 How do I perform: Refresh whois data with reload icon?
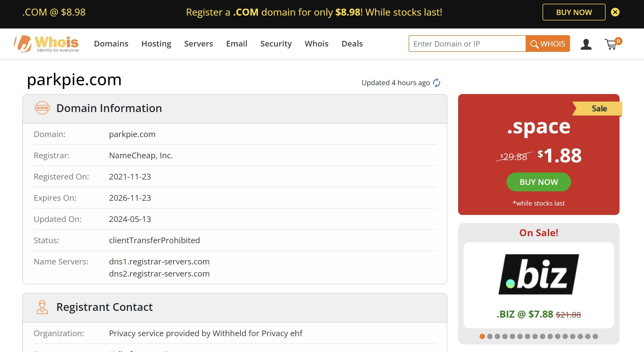(x=437, y=83)
